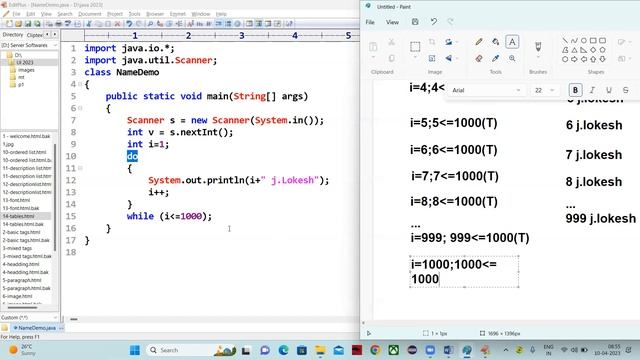Open Microsoft Edge from the taskbar

tap(283, 350)
